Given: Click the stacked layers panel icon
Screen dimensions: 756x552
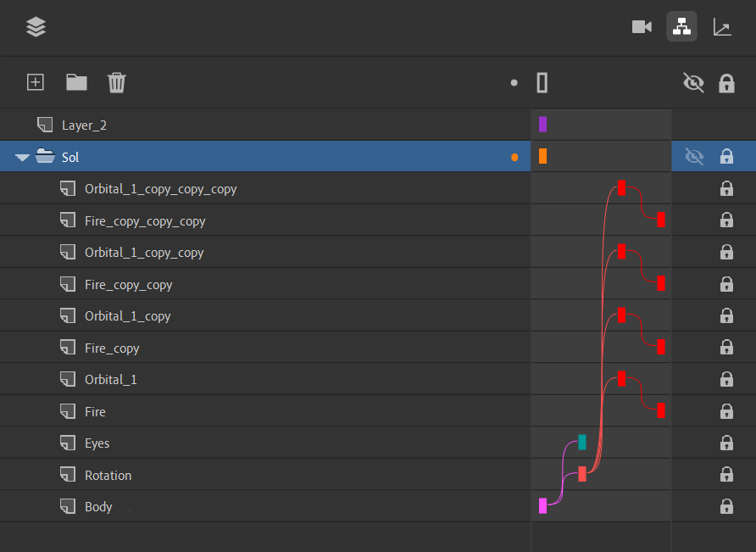Looking at the screenshot, I should 36,27.
